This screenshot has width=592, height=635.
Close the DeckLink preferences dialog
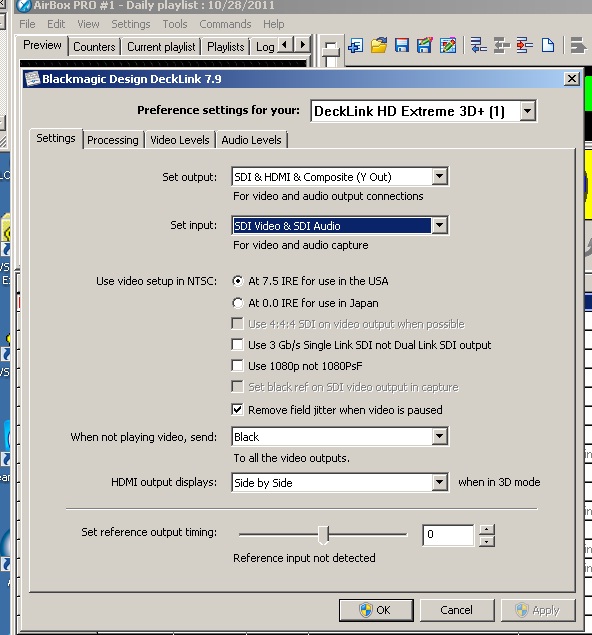click(572, 79)
